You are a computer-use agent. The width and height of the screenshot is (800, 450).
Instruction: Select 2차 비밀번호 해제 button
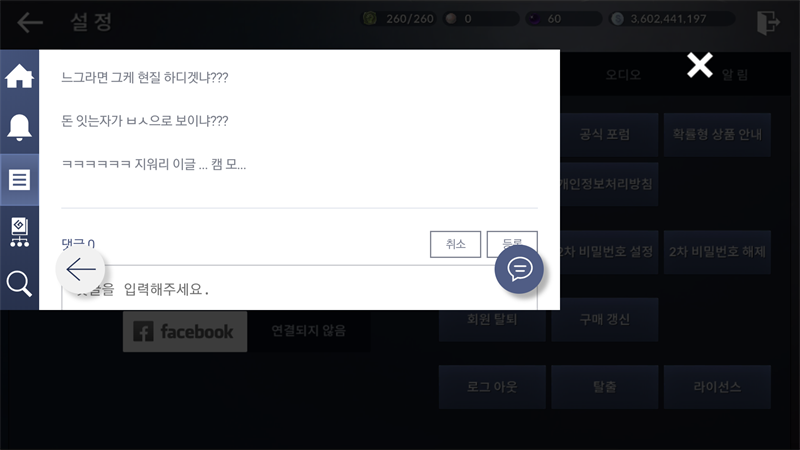717,252
